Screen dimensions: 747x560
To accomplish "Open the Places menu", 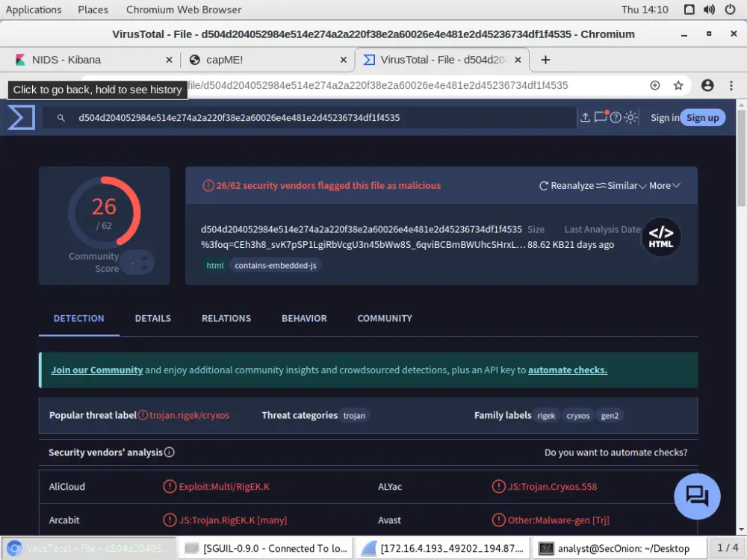I will click(93, 9).
